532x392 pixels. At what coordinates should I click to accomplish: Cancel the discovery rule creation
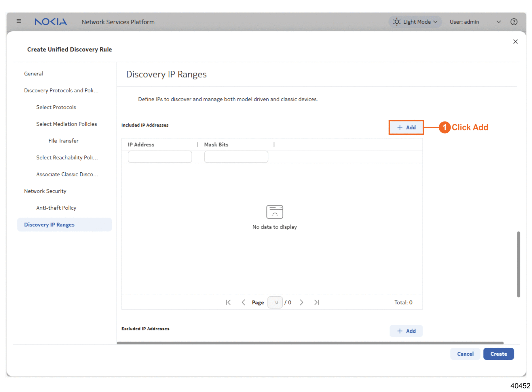coord(465,354)
